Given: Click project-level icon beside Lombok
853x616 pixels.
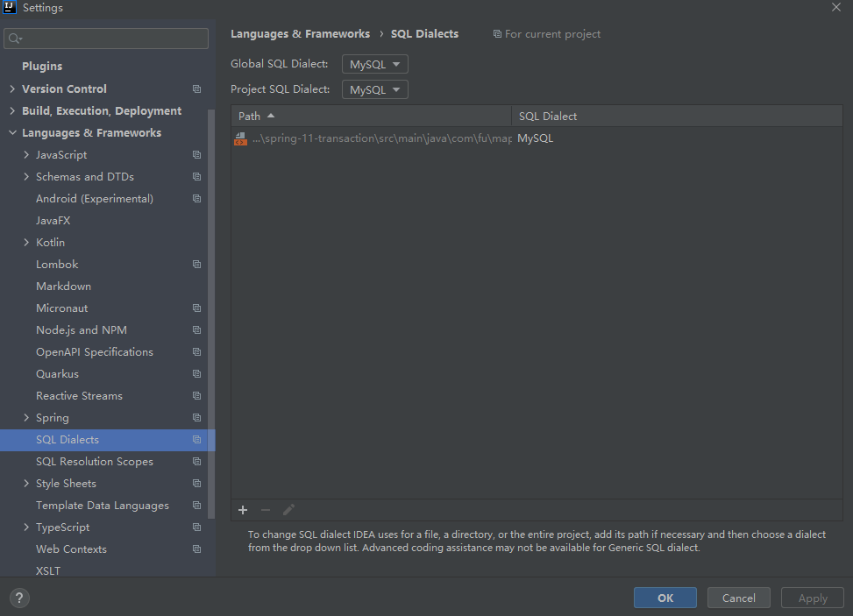Looking at the screenshot, I should click(197, 265).
